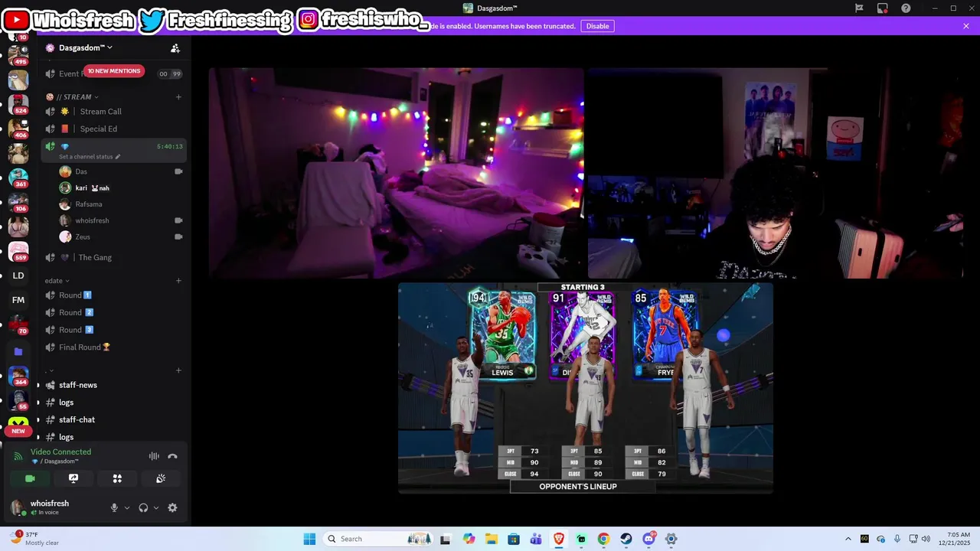980x551 pixels.
Task: Click the camera icon beside Das
Action: (x=178, y=171)
